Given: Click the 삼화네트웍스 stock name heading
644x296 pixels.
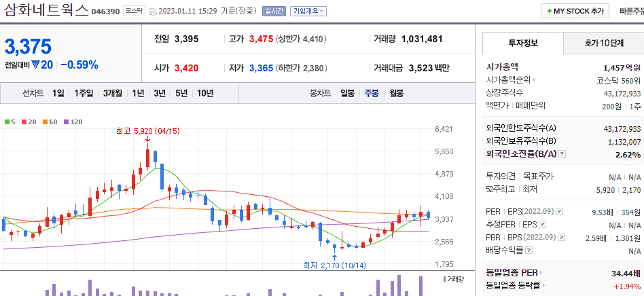Looking at the screenshot, I should tap(46, 10).
